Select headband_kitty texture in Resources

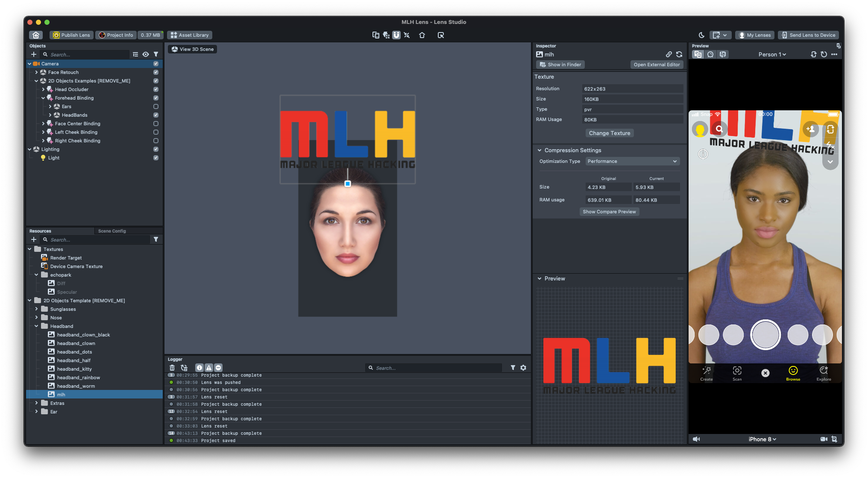coord(74,369)
